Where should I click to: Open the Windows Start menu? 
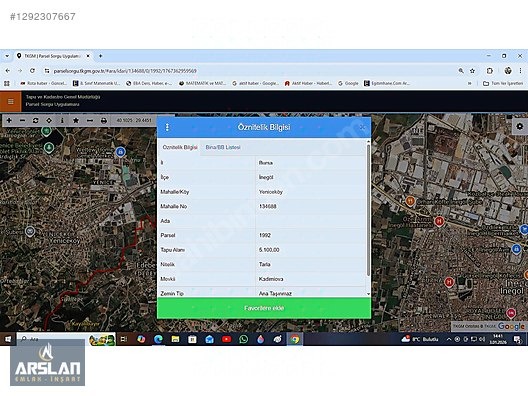[7, 339]
